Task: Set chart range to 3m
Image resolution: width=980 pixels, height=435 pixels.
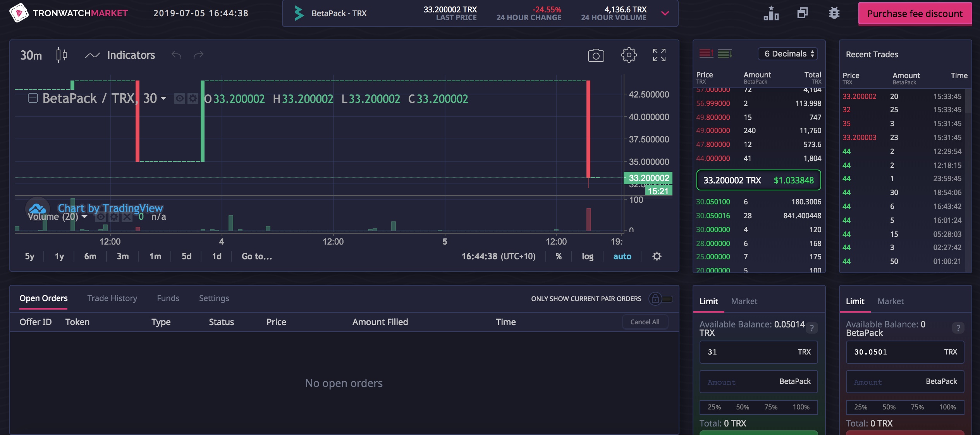Action: tap(123, 256)
